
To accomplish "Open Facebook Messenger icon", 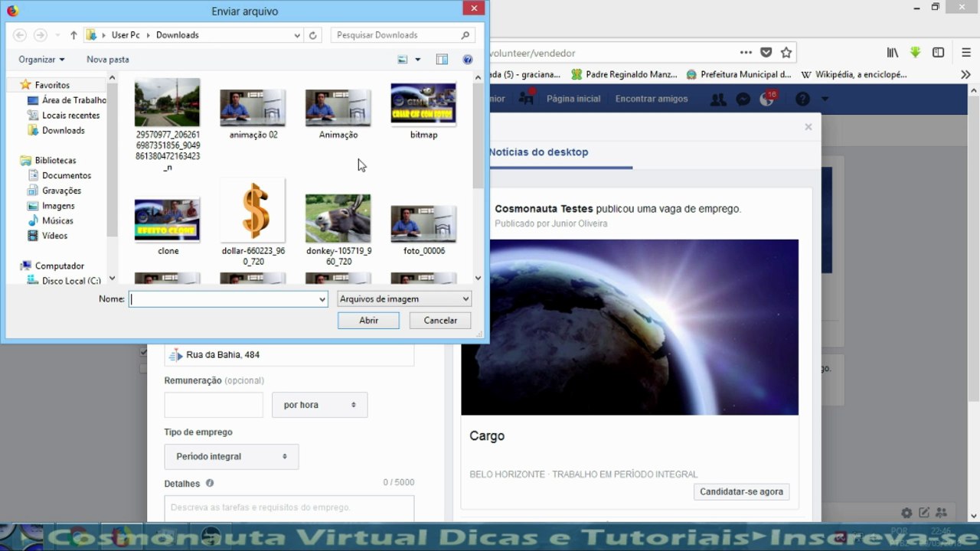I will 743,99.
